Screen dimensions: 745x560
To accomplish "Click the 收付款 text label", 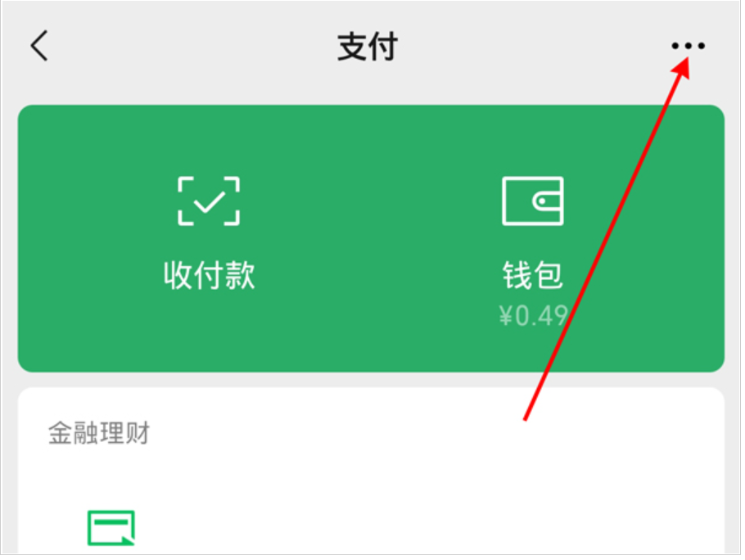I will tap(209, 275).
